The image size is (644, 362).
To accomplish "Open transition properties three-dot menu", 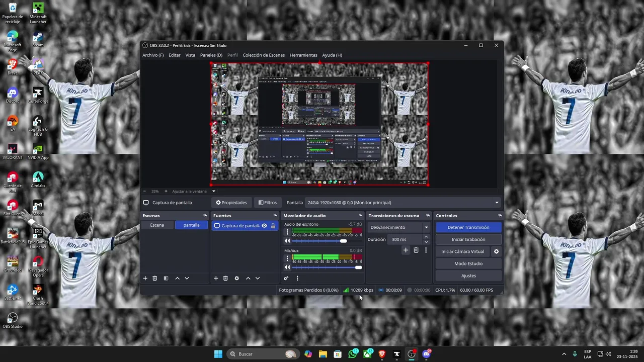I will (426, 250).
